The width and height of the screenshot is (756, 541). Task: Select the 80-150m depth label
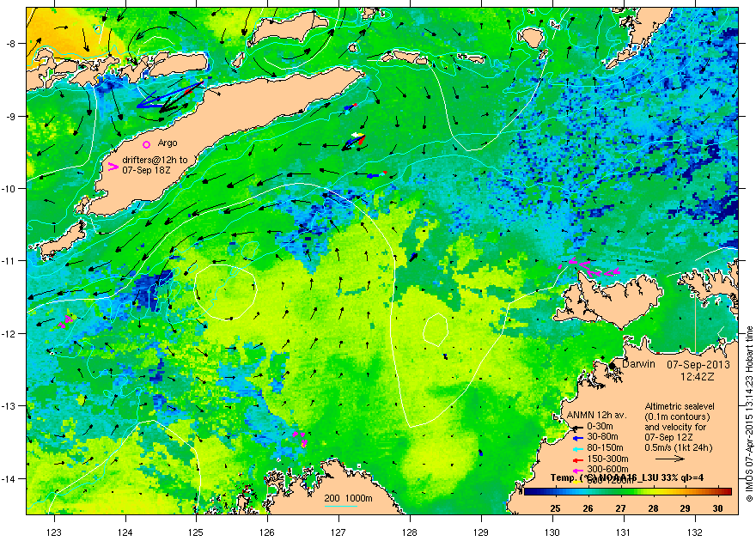pyautogui.click(x=605, y=448)
